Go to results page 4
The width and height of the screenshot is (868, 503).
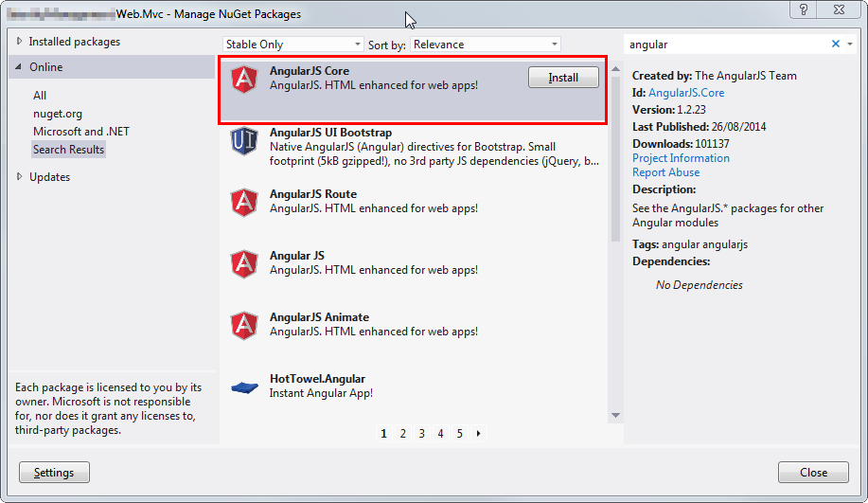[441, 433]
